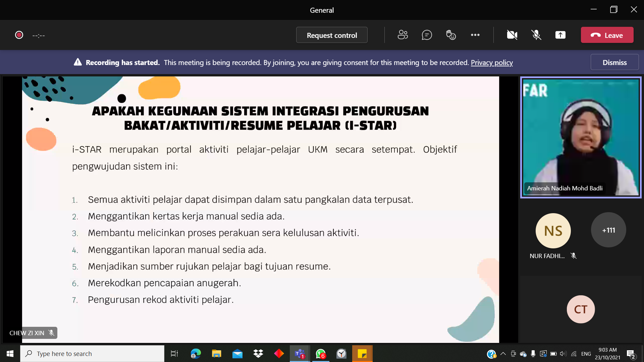The height and width of the screenshot is (362, 644).
Task: Open WhatsApp from the taskbar
Action: click(321, 354)
